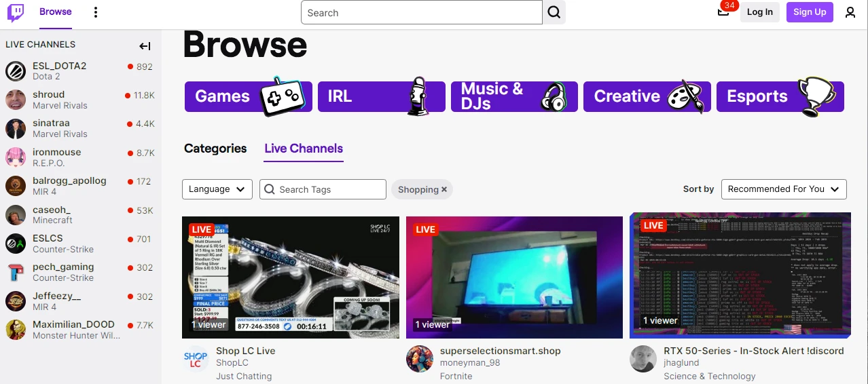Click balrogg_apollog channel avatar
Screen dimensions: 868x384
pos(16,186)
